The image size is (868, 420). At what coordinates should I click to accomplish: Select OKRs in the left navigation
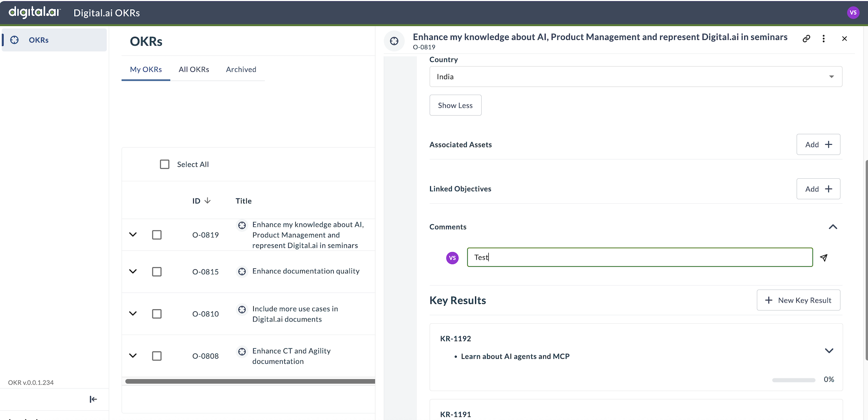click(x=54, y=40)
